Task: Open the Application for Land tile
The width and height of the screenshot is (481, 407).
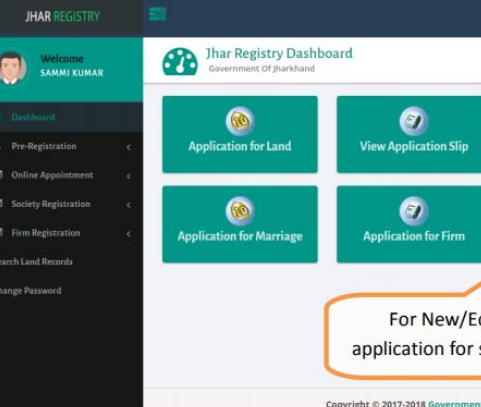Action: point(240,134)
